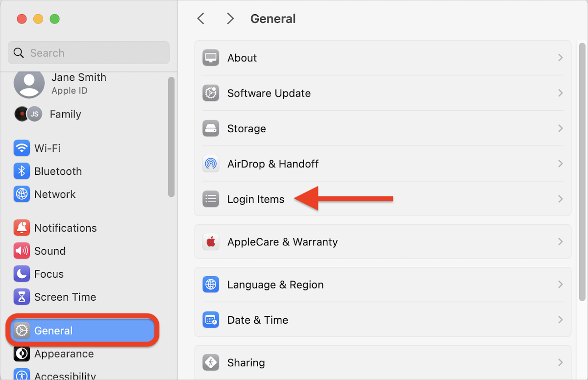Select the Screen Time label in the sidebar
Image resolution: width=588 pixels, height=380 pixels.
tap(65, 297)
